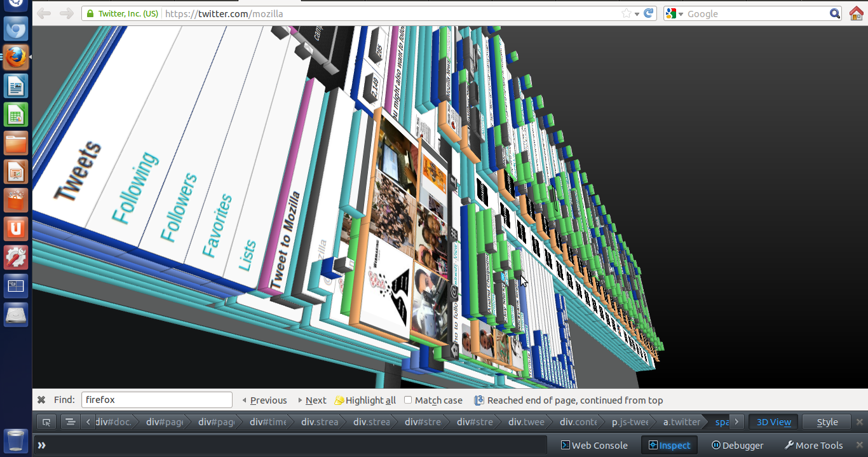Image resolution: width=868 pixels, height=457 pixels.
Task: Toggle the Match case checkbox
Action: 408,400
